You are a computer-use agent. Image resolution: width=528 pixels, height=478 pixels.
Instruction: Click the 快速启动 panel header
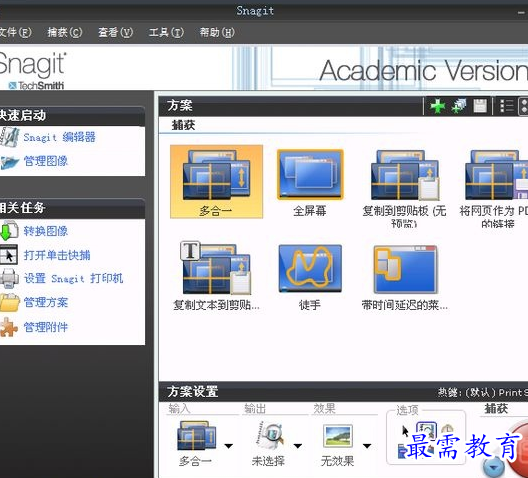point(72,115)
